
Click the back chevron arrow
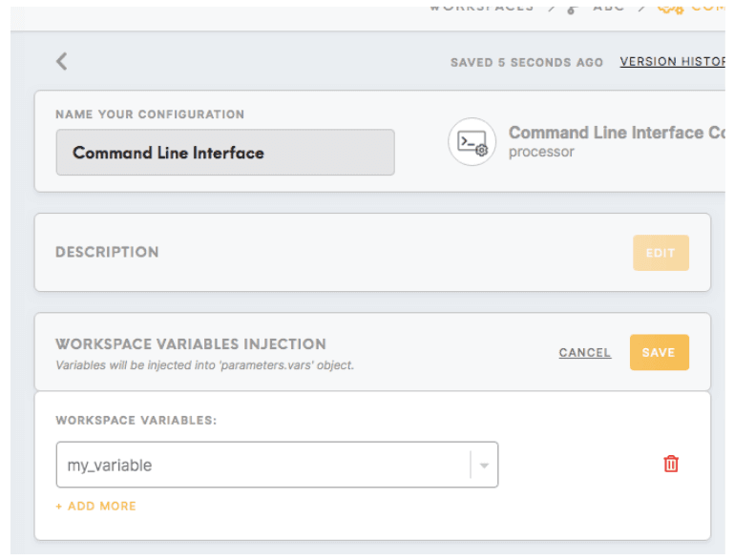pyautogui.click(x=62, y=61)
